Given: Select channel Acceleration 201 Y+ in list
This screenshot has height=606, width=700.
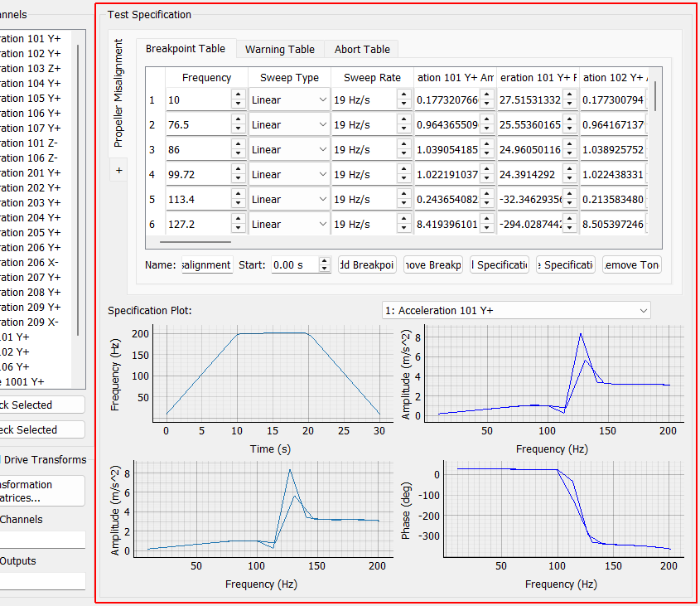Looking at the screenshot, I should pyautogui.click(x=36, y=172).
